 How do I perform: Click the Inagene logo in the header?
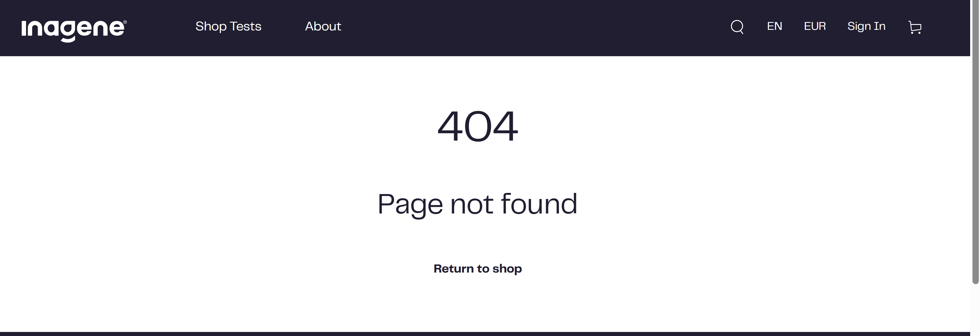(x=74, y=30)
